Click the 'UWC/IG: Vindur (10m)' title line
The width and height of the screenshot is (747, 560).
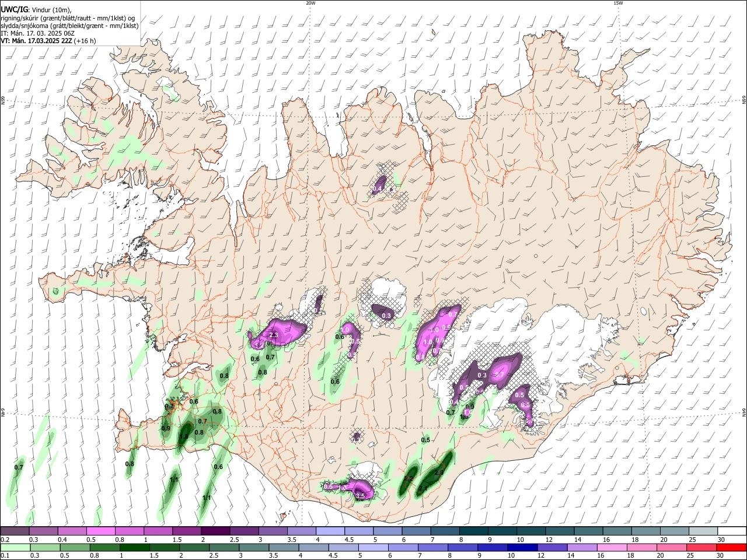tap(36, 9)
